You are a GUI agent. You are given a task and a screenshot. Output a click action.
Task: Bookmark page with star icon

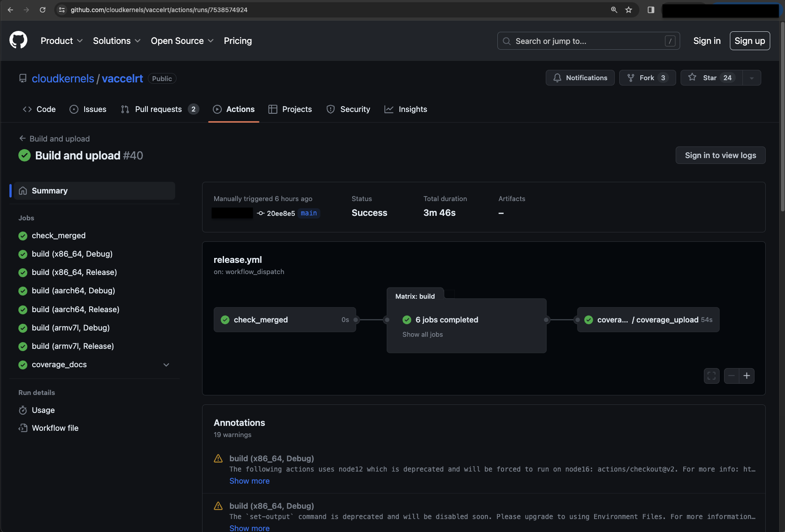[x=629, y=10]
